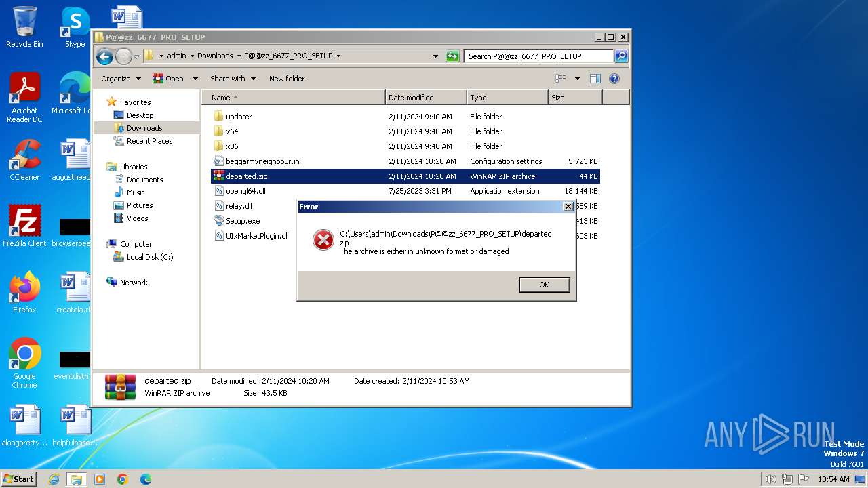This screenshot has width=868, height=488.
Task: Open Microsoft Edge from the taskbar
Action: (x=145, y=479)
